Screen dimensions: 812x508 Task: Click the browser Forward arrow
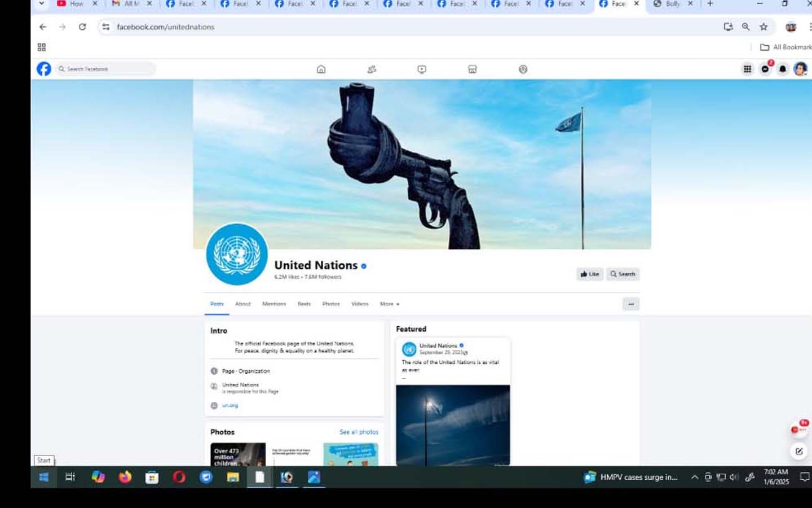tap(63, 27)
